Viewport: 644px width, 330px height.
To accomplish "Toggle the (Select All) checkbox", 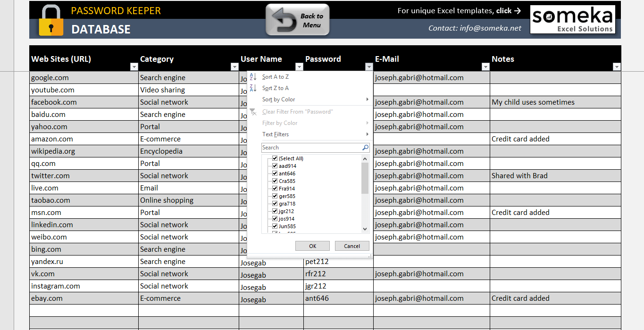I will click(x=275, y=158).
